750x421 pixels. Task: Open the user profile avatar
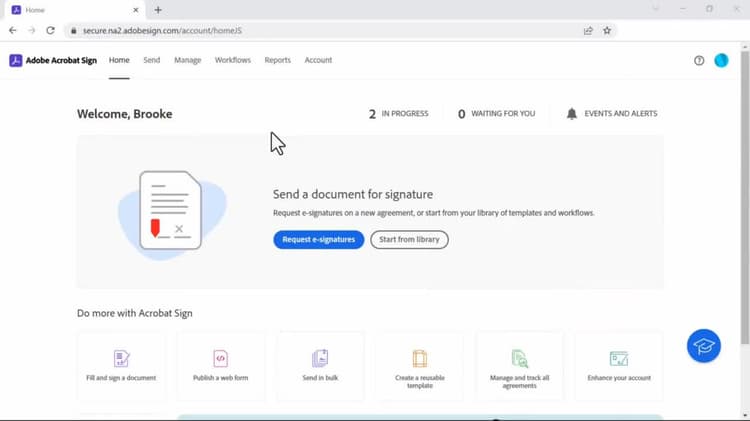tap(721, 60)
